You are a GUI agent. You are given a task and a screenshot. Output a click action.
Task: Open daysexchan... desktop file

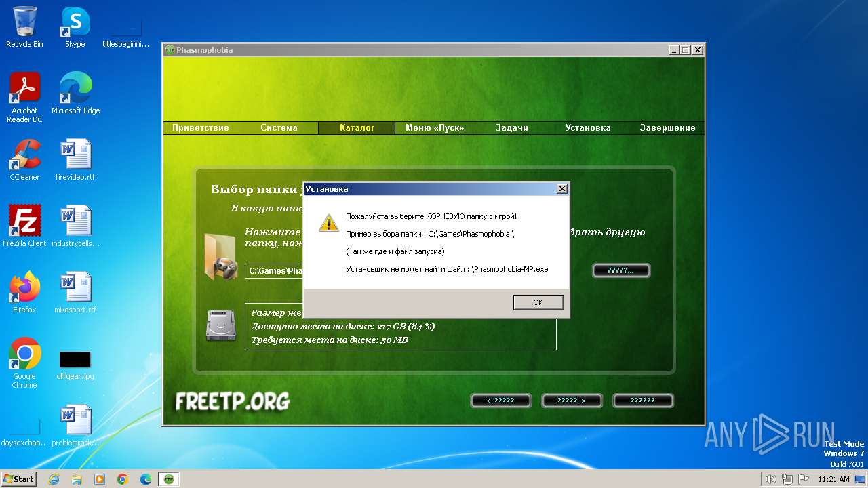point(24,432)
